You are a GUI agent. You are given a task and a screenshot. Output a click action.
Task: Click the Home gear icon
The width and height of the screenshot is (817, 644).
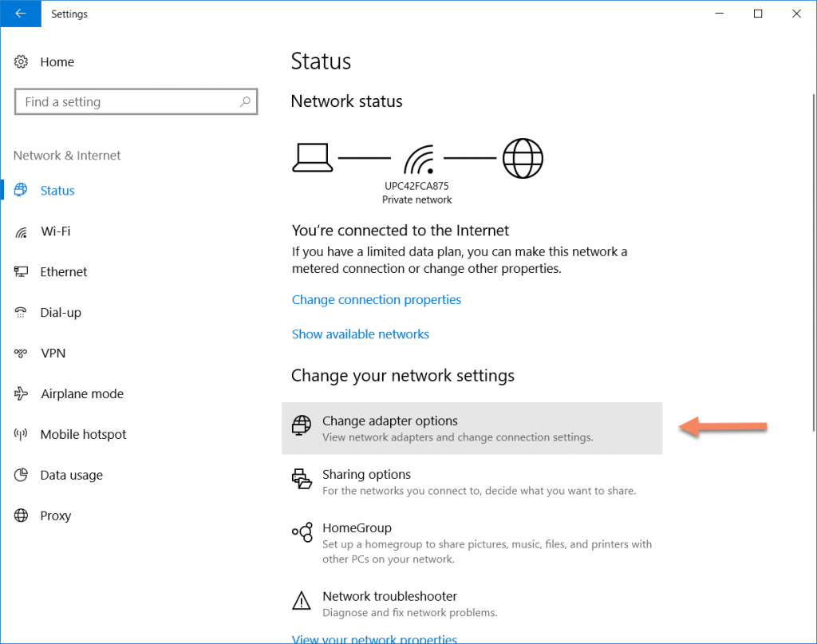(21, 61)
